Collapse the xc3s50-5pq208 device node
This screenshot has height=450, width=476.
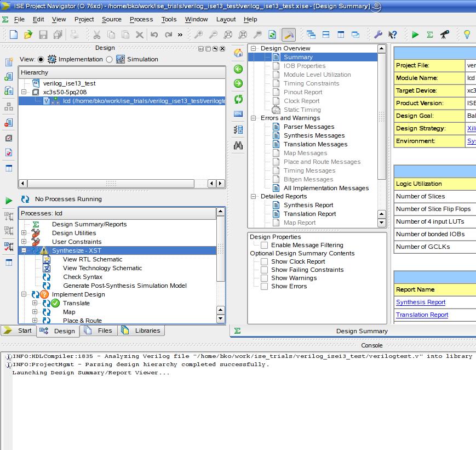(24, 92)
